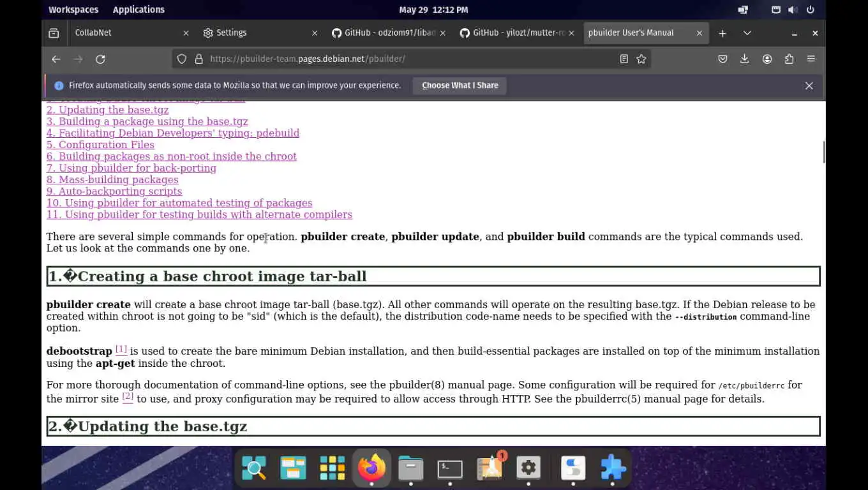Open a new browser tab
This screenshot has width=868, height=490.
(722, 33)
